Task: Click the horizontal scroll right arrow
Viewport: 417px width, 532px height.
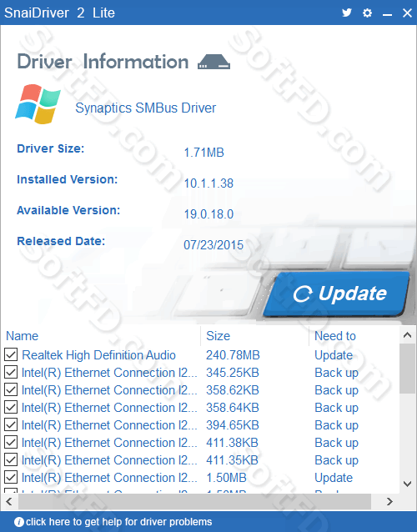Action: tap(389, 501)
